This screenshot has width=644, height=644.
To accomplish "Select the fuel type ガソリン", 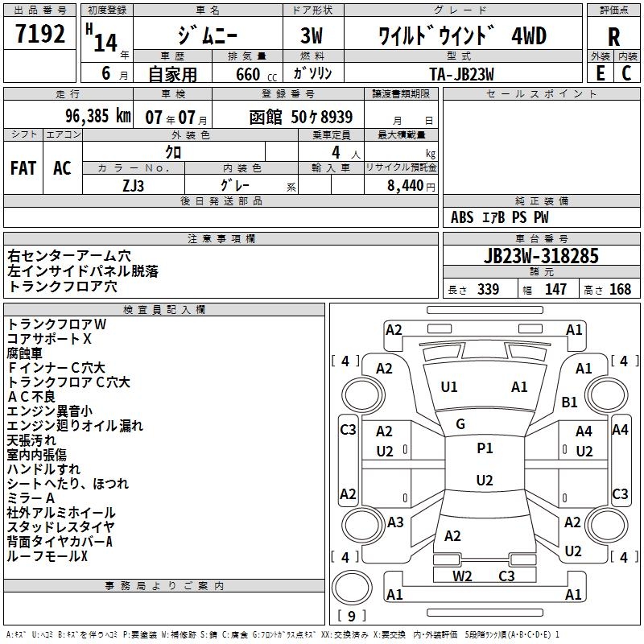I will pos(312,73).
